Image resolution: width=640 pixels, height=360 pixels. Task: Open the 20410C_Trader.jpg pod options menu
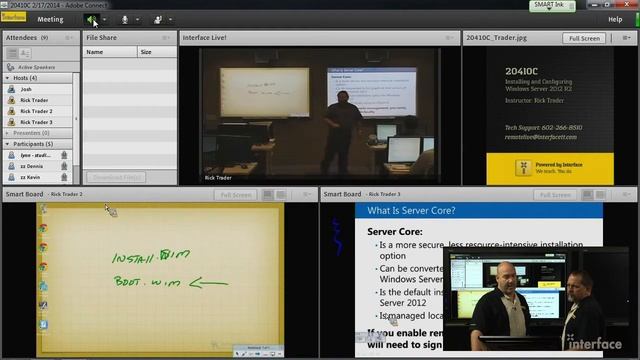coord(627,38)
